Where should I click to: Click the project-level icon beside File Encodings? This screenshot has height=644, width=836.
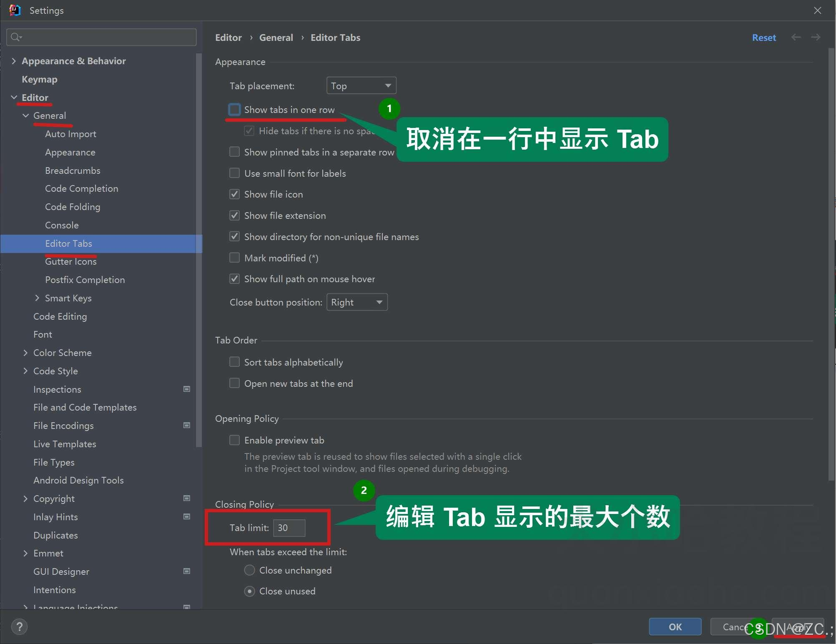click(187, 425)
